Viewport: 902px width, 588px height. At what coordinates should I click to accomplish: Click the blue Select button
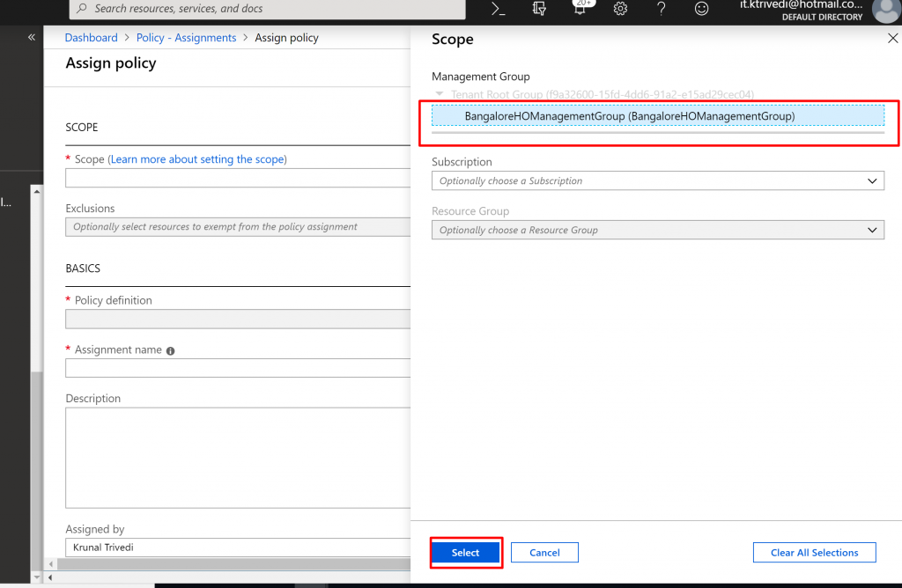pyautogui.click(x=465, y=553)
